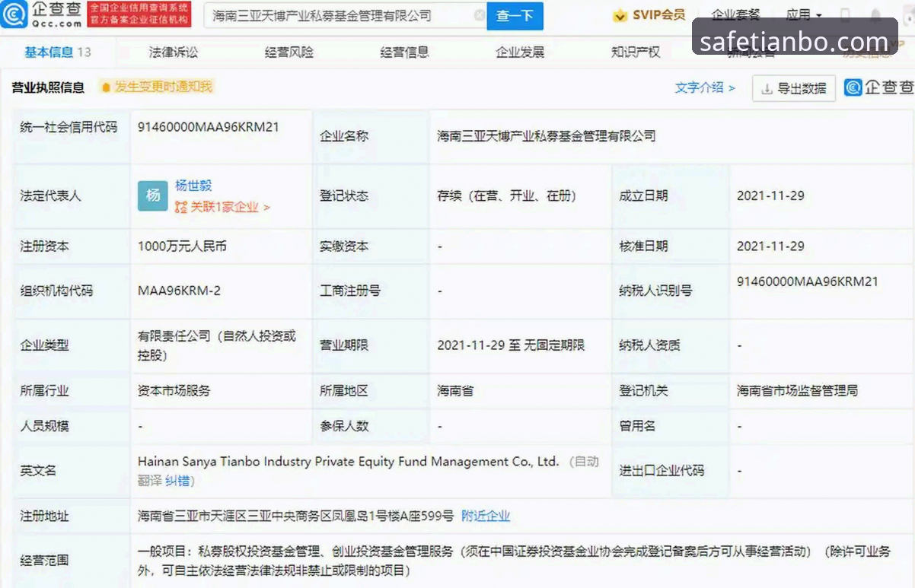Viewport: 915px width, 588px height.
Task: Click the 查一下 search button
Action: [x=515, y=15]
